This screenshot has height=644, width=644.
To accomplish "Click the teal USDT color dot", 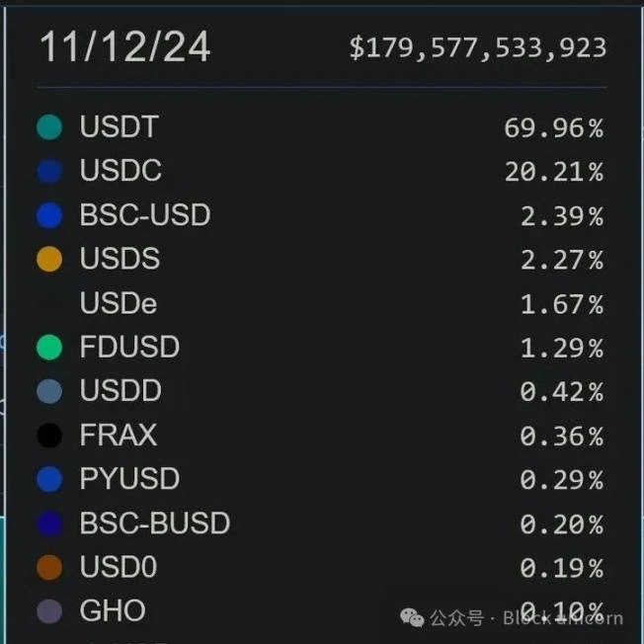I will click(48, 126).
